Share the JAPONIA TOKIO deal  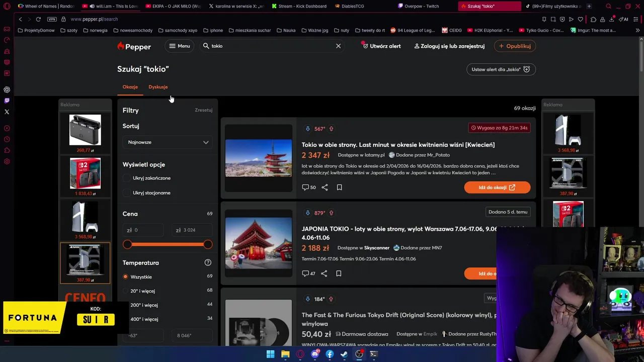tap(324, 274)
